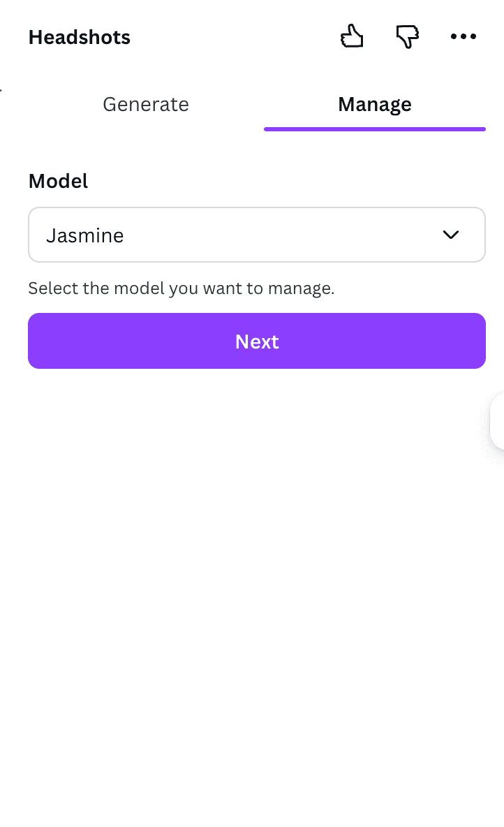
Task: Click the Headshots panel title
Action: coord(79,37)
